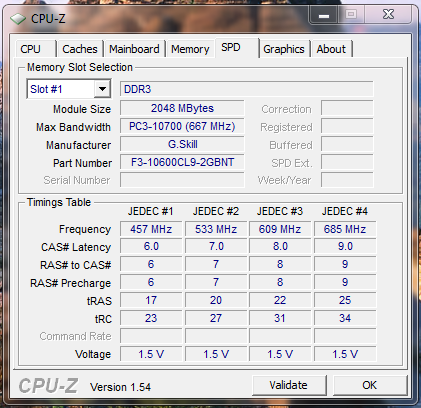
Task: Click the CPU-Z app icon in title bar
Action: click(18, 19)
